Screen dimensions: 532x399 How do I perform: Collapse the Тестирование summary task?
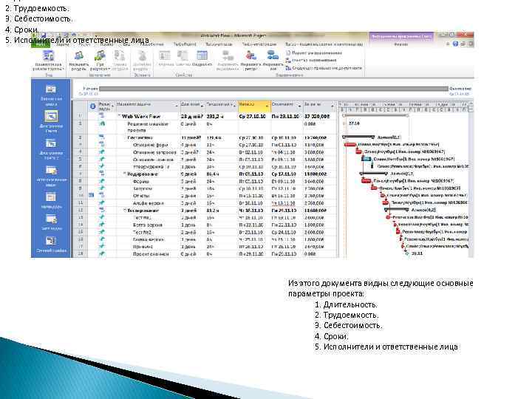[125, 211]
